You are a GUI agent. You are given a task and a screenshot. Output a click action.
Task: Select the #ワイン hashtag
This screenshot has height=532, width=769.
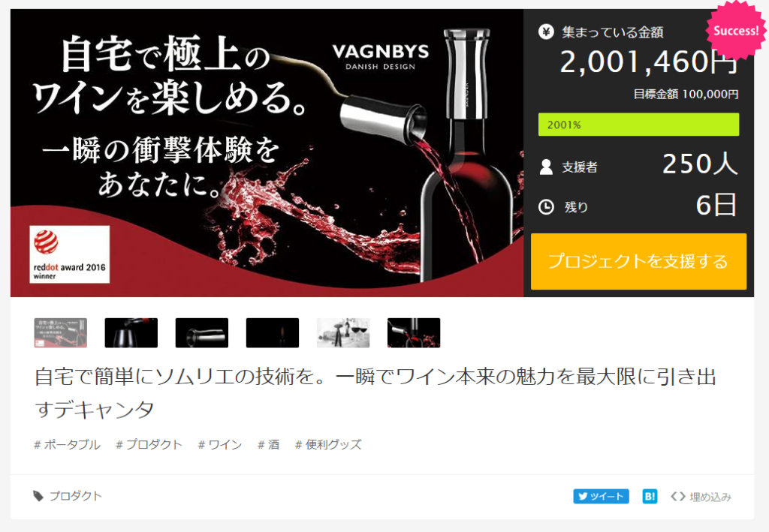[x=220, y=444]
